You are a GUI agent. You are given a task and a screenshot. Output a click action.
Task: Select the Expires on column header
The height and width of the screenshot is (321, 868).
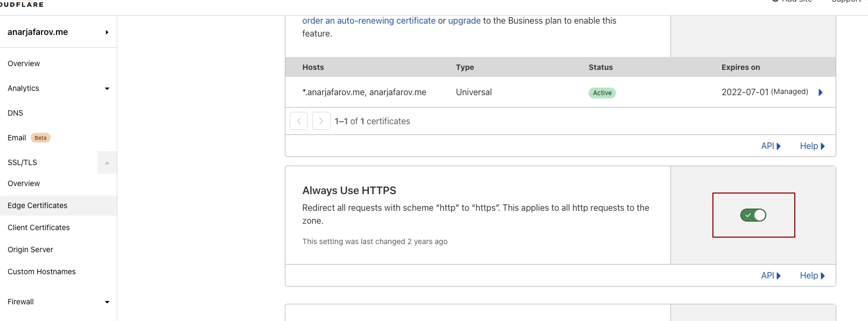pyautogui.click(x=741, y=67)
